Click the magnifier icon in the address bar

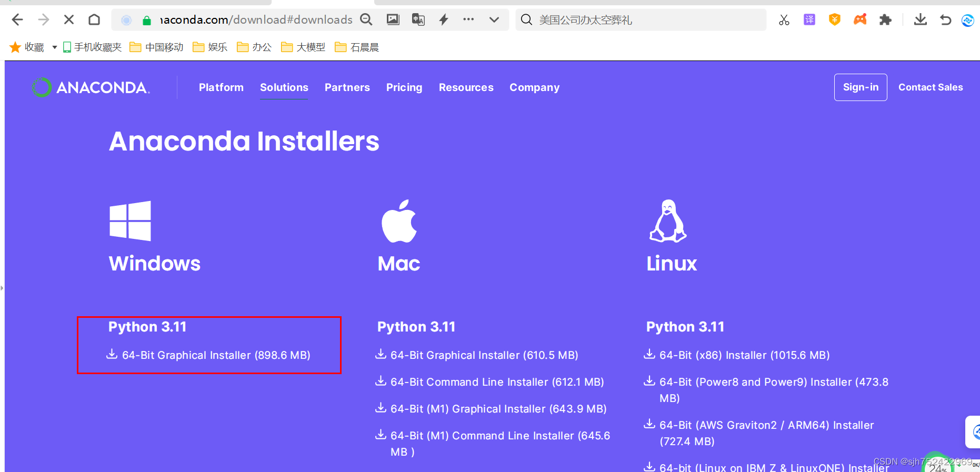[366, 20]
